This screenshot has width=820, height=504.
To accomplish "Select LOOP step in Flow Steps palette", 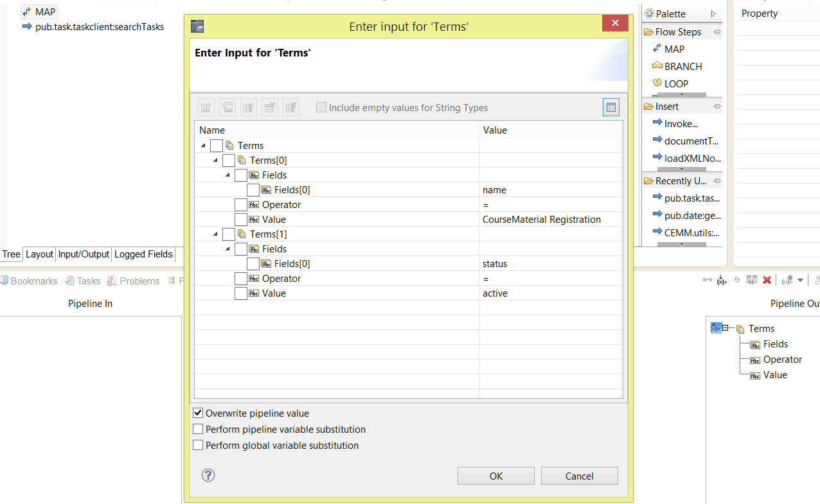I will coord(670,83).
